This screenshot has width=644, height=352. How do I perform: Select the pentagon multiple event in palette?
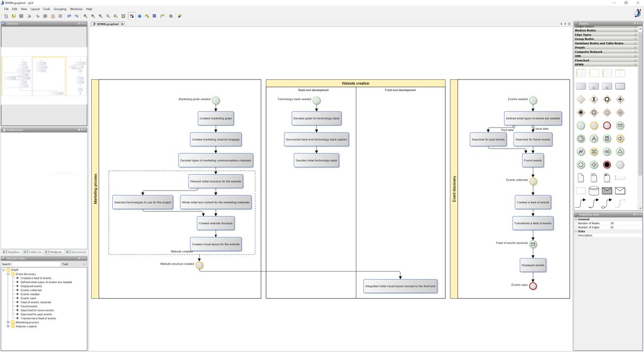tap(581, 165)
